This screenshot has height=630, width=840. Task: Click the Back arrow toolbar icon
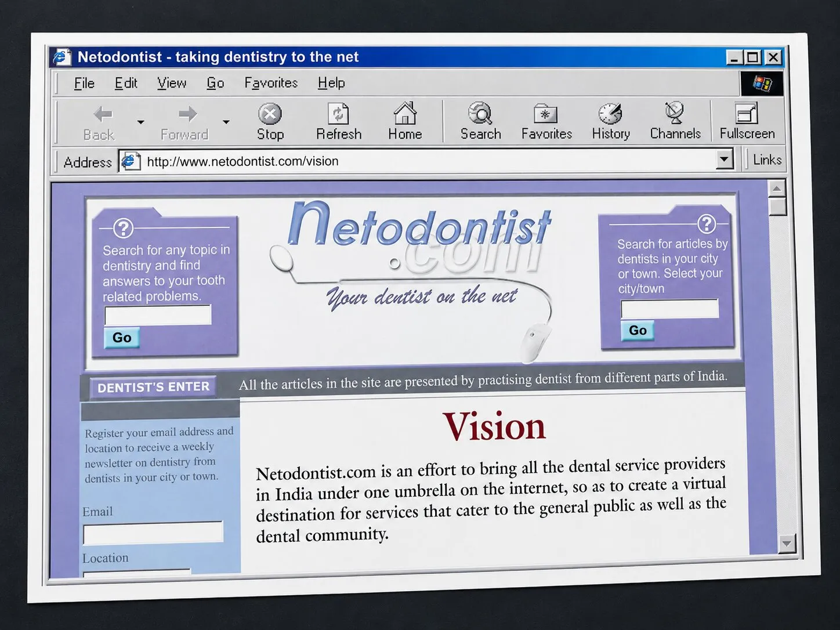(102, 114)
